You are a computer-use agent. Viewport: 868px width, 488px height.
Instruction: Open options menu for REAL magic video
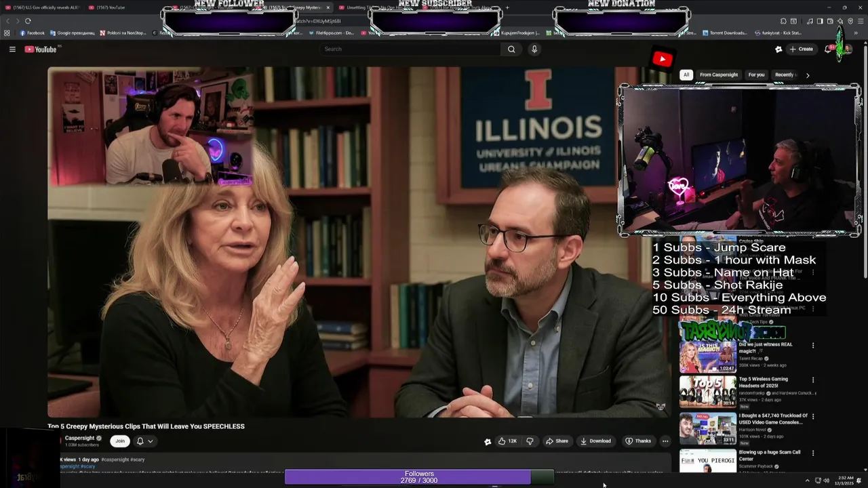tap(813, 346)
